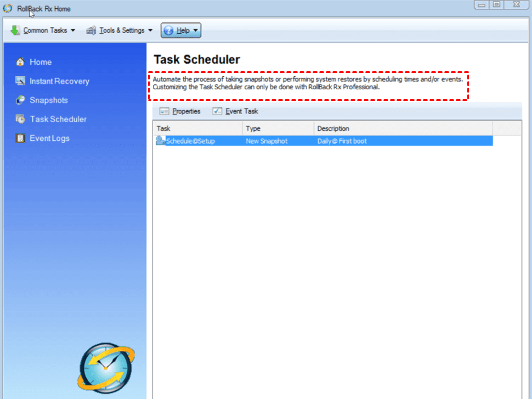Image resolution: width=532 pixels, height=399 pixels.
Task: Maximize the RollBack Rx window
Action: [x=497, y=5]
